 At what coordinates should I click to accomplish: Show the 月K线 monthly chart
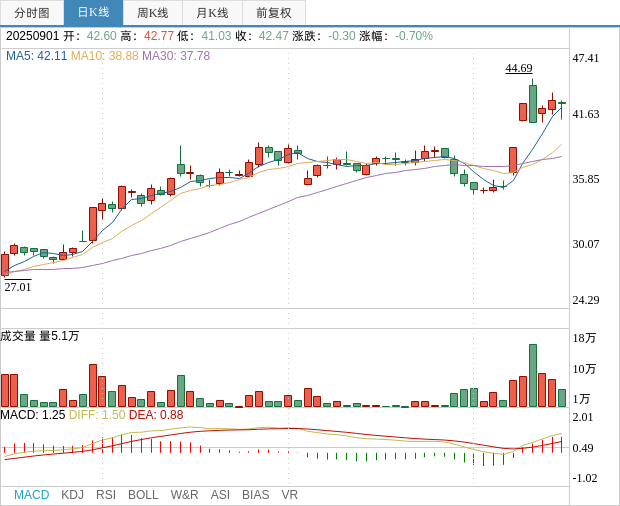pos(212,13)
